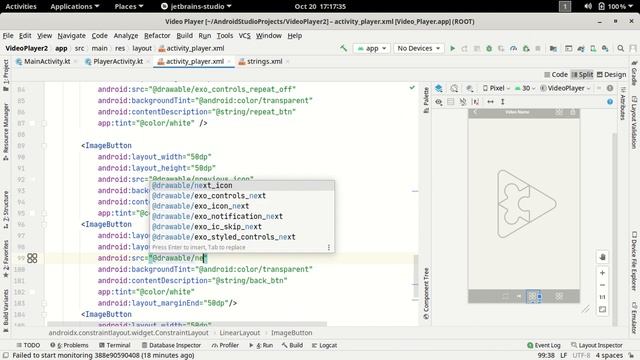Start debugging with the Debug bug icon

[489, 48]
